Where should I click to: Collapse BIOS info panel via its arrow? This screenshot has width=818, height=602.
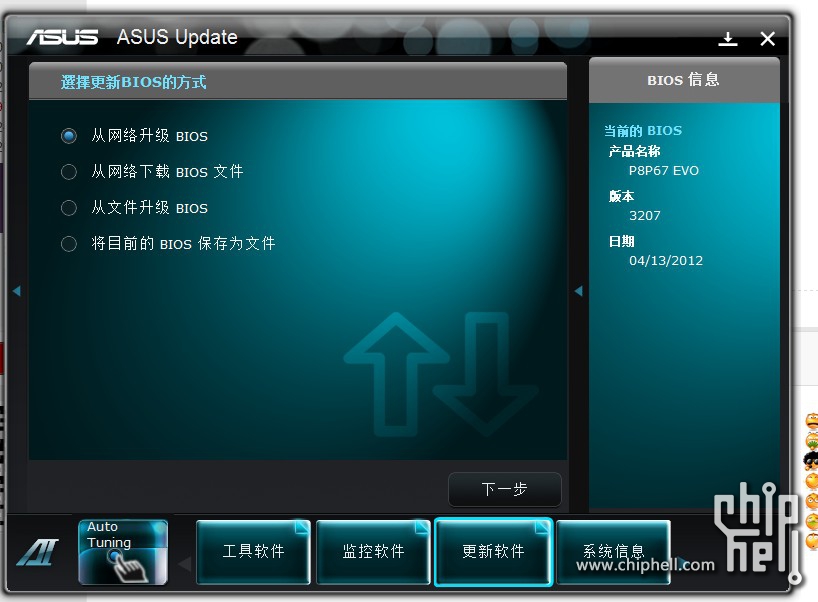(x=579, y=291)
